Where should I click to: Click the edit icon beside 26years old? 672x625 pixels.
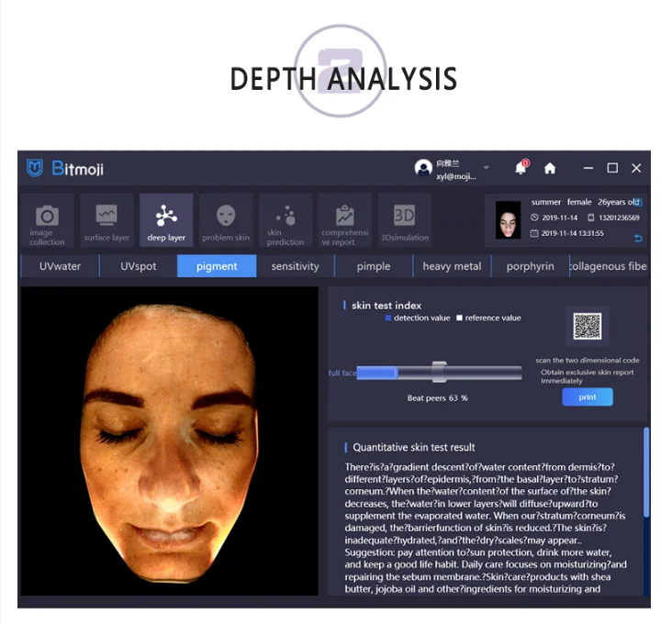point(638,202)
